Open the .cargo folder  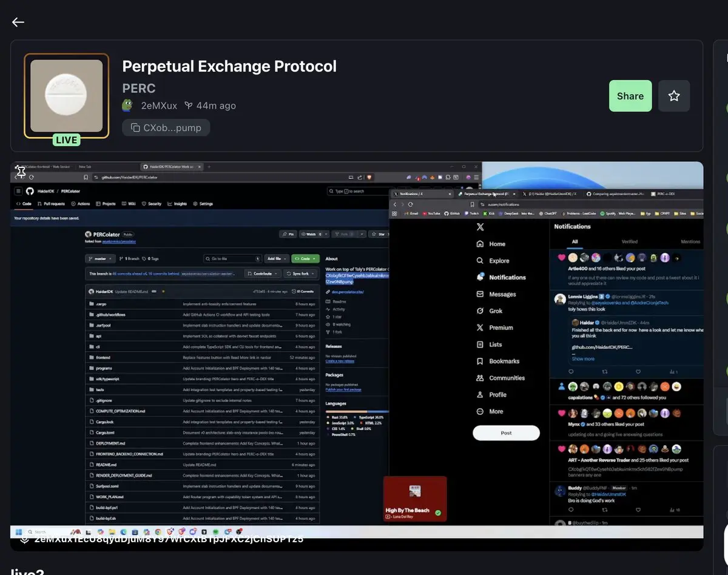point(101,304)
